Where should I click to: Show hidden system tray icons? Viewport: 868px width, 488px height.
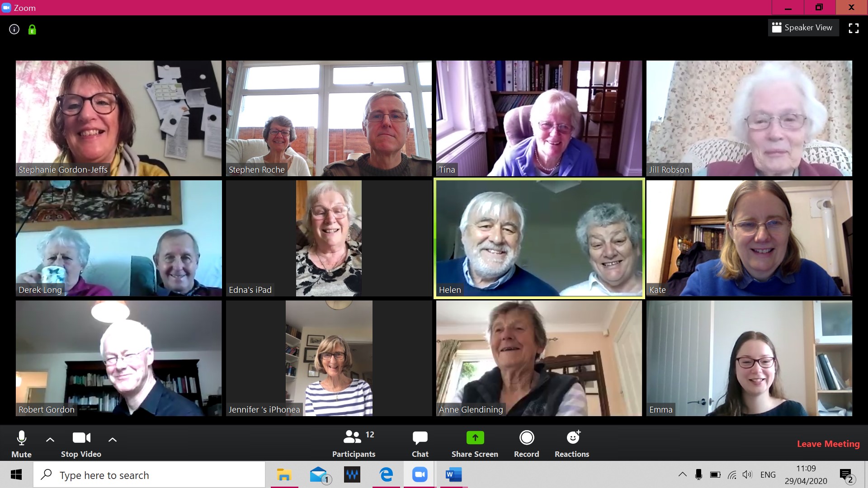(682, 474)
